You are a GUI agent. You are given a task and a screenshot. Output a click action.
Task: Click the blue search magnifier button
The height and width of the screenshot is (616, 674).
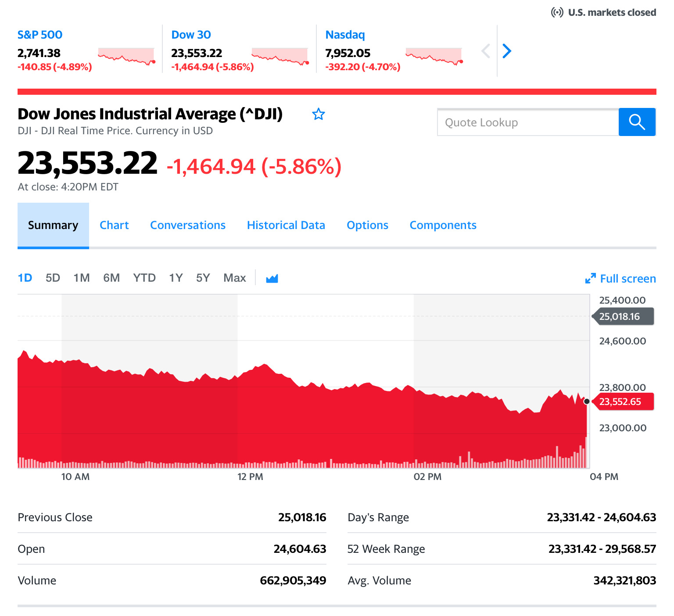[x=637, y=122]
